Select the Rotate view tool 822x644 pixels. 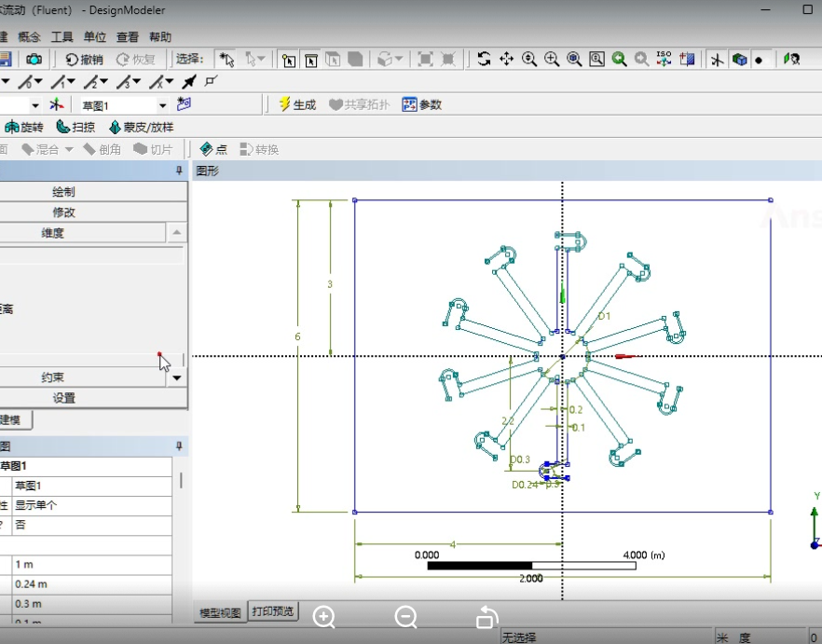(x=484, y=59)
